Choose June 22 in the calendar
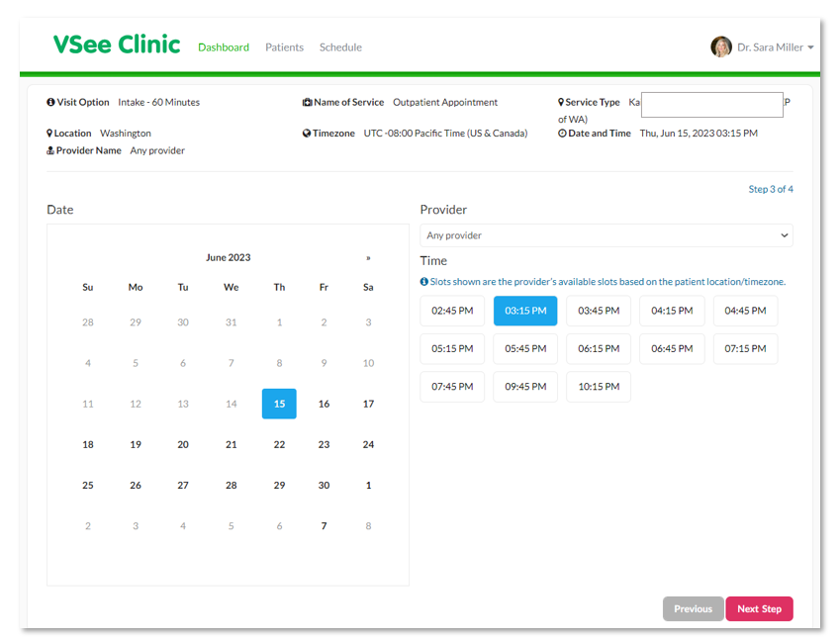 pyautogui.click(x=279, y=444)
